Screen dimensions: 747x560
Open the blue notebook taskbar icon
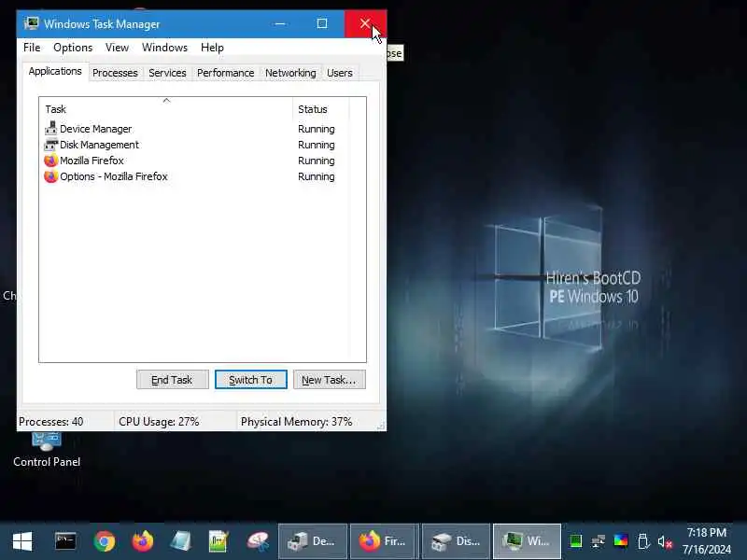(x=181, y=541)
